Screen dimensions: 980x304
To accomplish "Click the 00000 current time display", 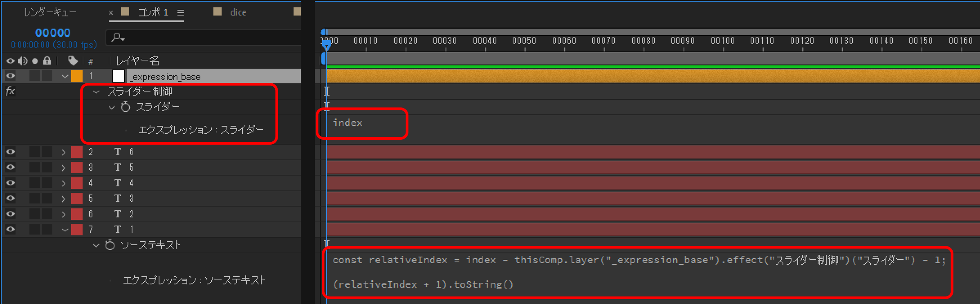I will click(53, 33).
